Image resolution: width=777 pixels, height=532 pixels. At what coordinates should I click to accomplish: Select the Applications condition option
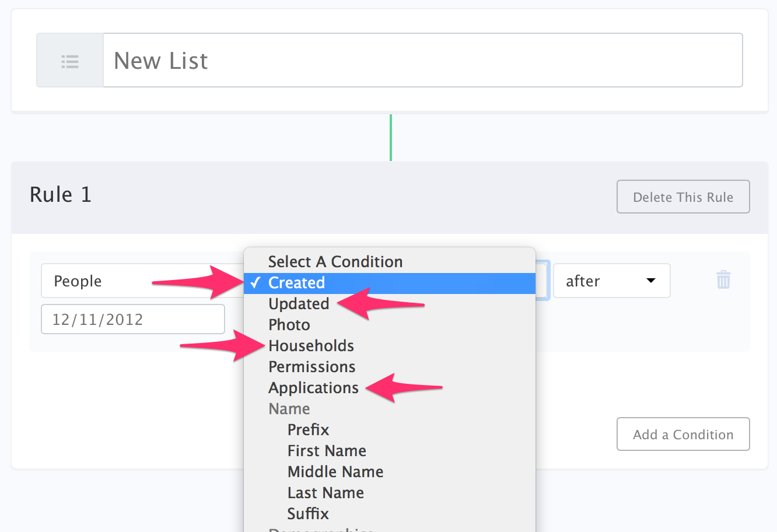pos(313,388)
